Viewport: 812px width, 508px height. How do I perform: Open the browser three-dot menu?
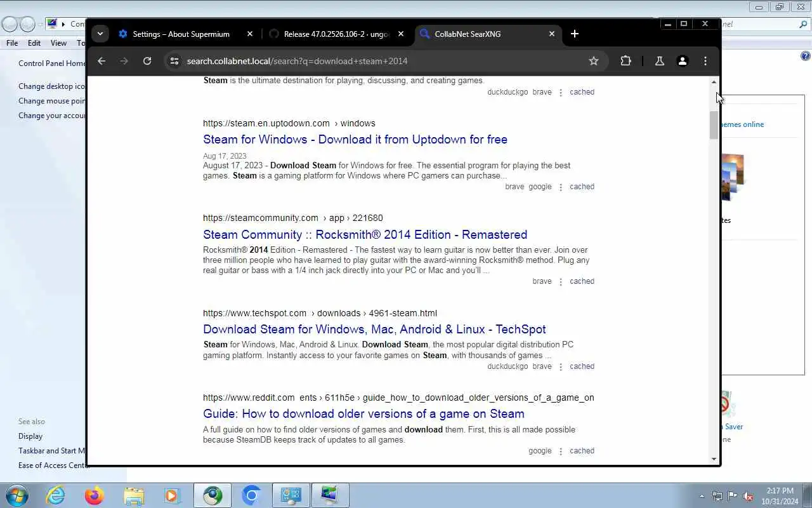pyautogui.click(x=705, y=61)
